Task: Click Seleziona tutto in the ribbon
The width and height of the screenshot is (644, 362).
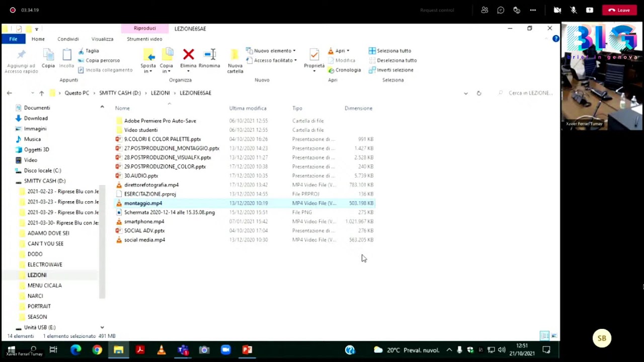Action: 390,51
